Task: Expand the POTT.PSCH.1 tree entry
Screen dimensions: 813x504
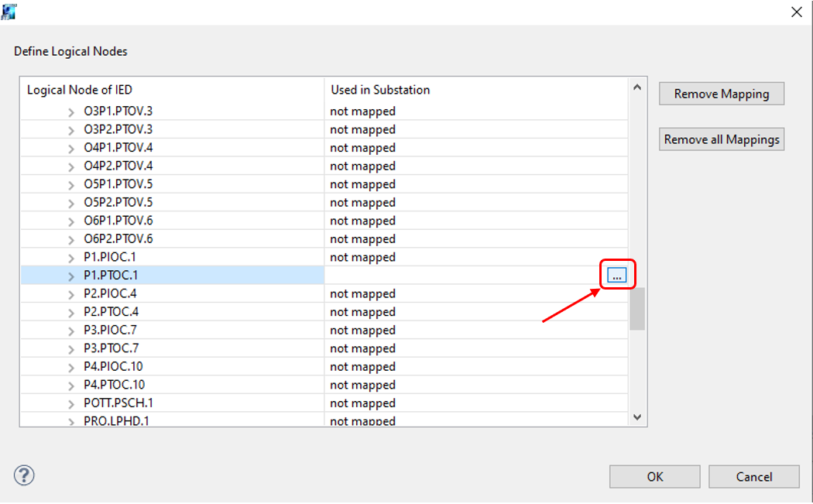Action: click(x=72, y=404)
